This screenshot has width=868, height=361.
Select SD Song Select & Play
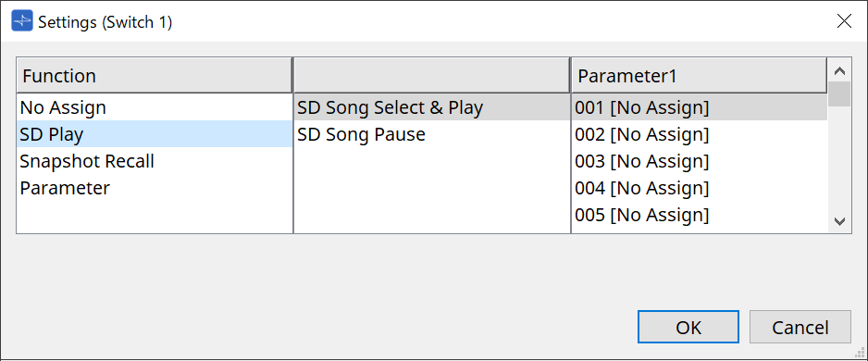pos(432,107)
